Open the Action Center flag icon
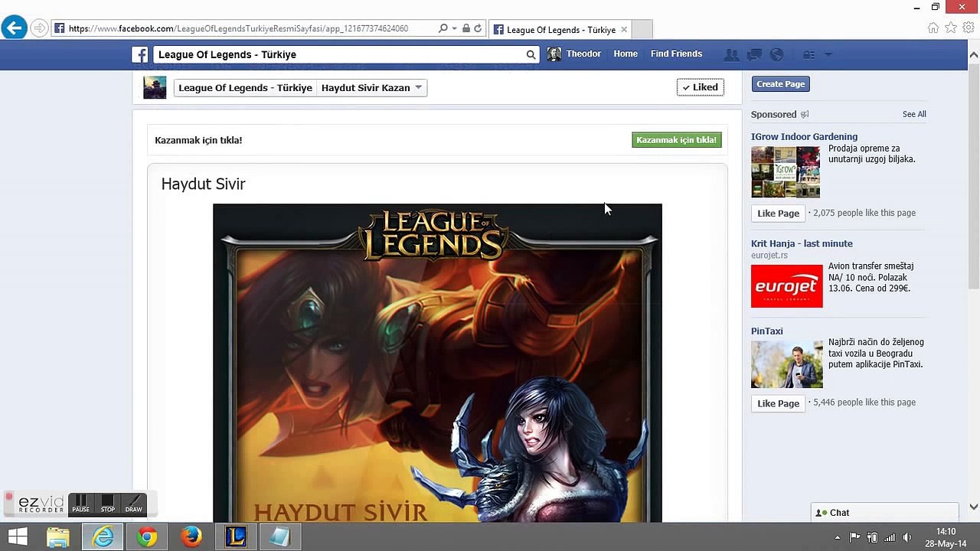 click(x=855, y=537)
